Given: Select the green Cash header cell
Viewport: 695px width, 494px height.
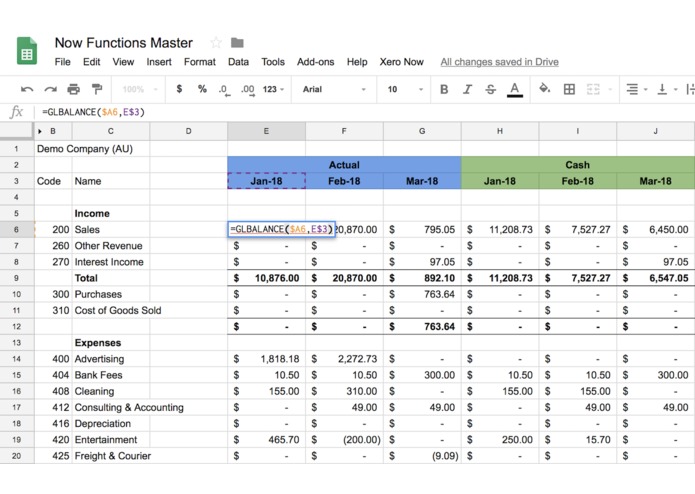Looking at the screenshot, I should pyautogui.click(x=578, y=165).
